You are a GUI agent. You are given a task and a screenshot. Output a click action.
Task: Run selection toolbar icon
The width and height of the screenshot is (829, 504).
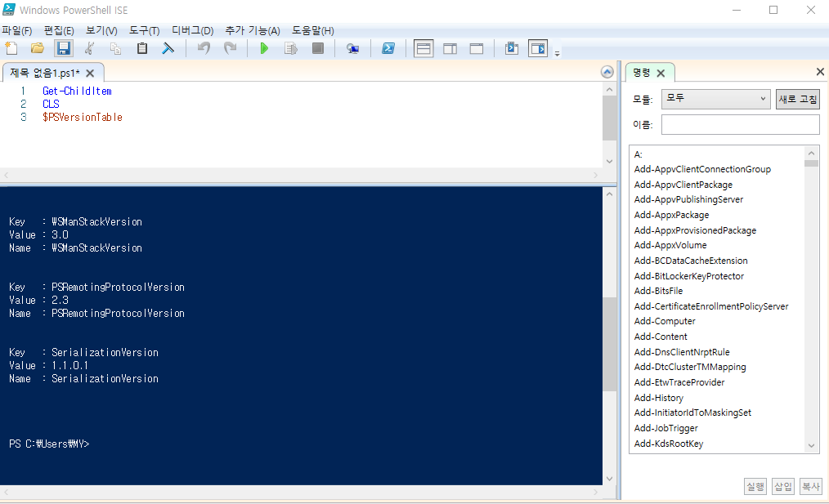[x=291, y=49]
